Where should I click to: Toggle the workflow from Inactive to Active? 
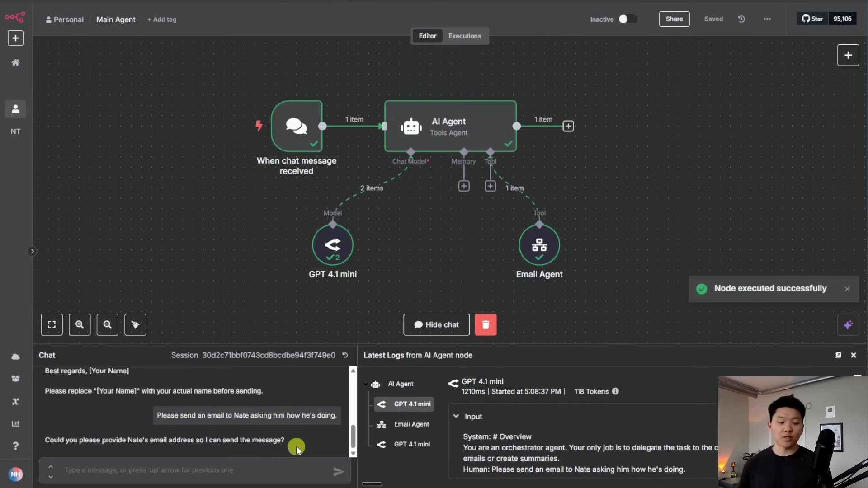pos(627,19)
